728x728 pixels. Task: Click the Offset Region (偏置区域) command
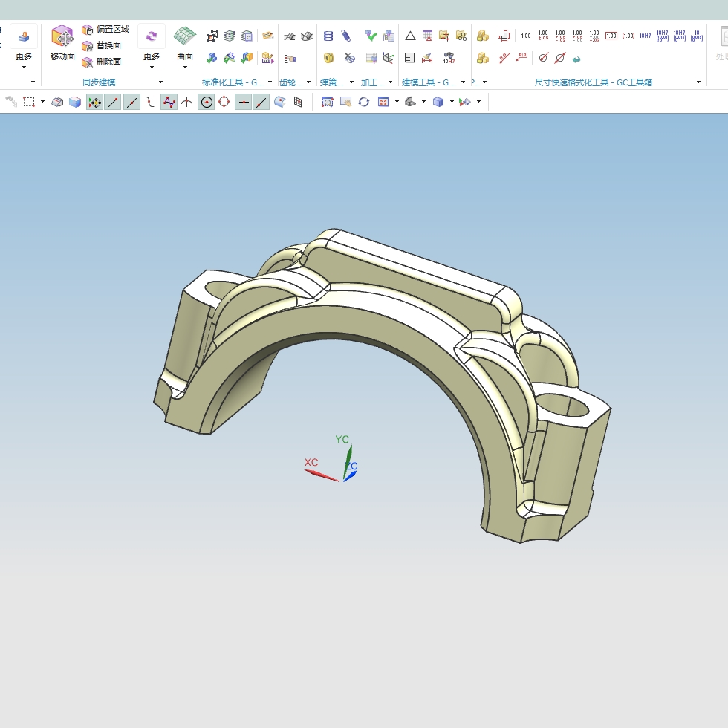105,29
